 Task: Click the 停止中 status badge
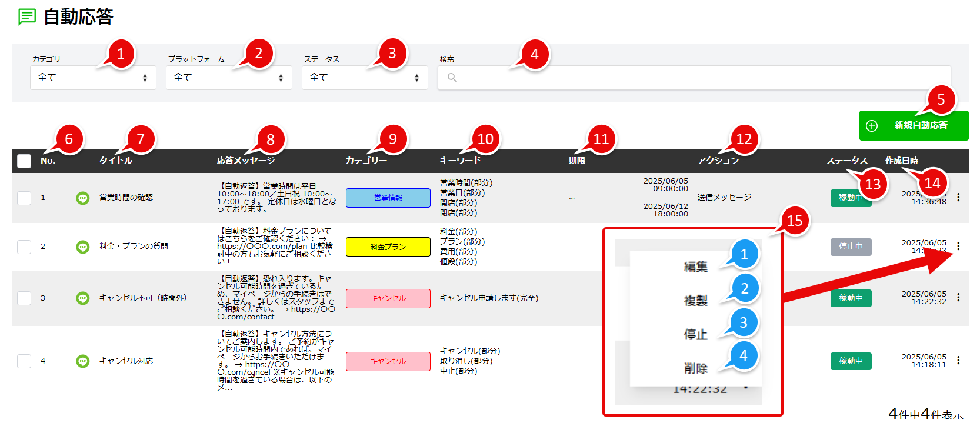coord(851,247)
